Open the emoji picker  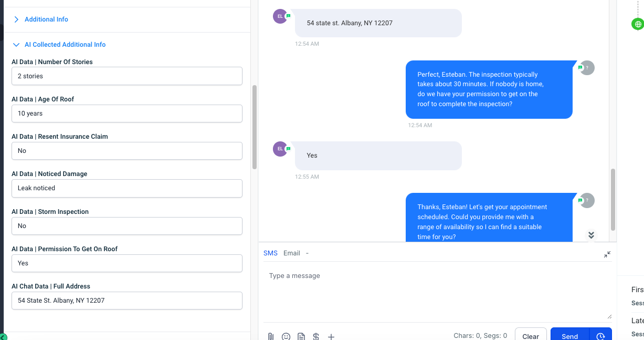286,336
